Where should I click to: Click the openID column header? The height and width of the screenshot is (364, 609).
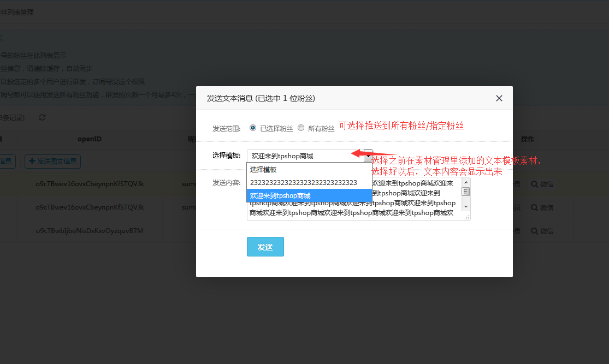click(89, 139)
